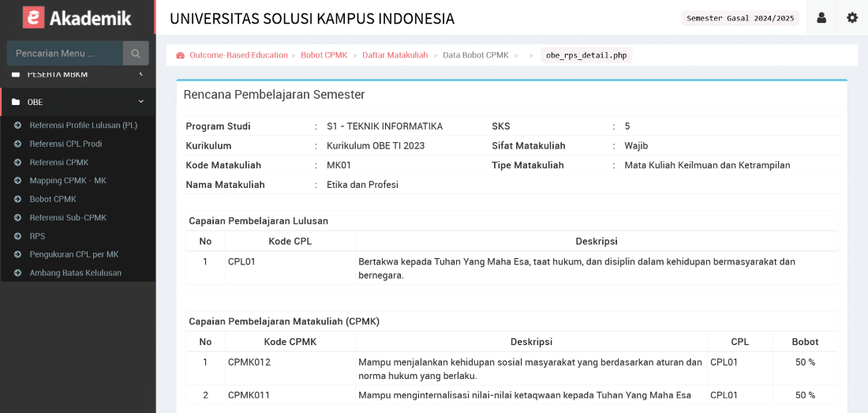
Task: Click the arrow icon beside Referensi CPMK
Action: [17, 162]
